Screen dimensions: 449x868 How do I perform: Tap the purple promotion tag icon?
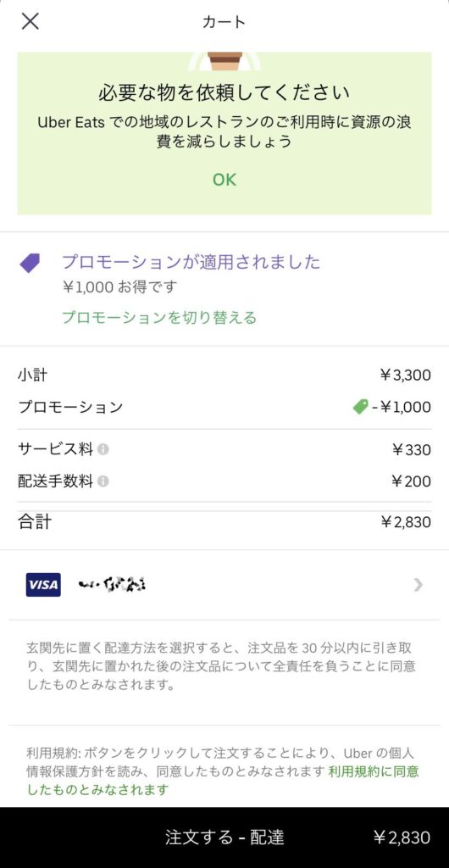click(x=30, y=263)
